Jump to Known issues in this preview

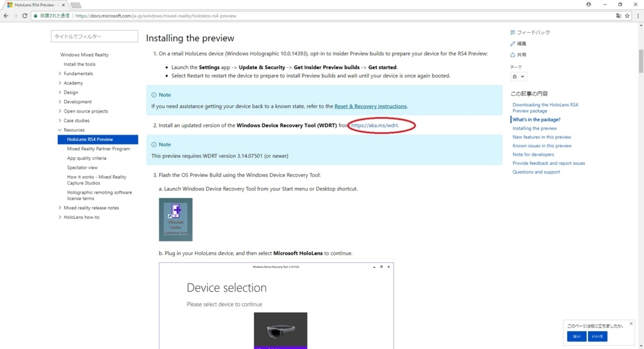pyautogui.click(x=541, y=146)
